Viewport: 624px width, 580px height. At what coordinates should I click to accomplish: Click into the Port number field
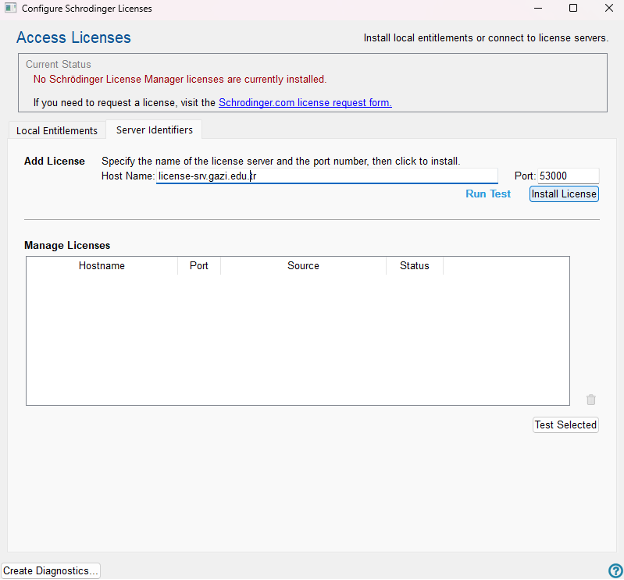[568, 176]
